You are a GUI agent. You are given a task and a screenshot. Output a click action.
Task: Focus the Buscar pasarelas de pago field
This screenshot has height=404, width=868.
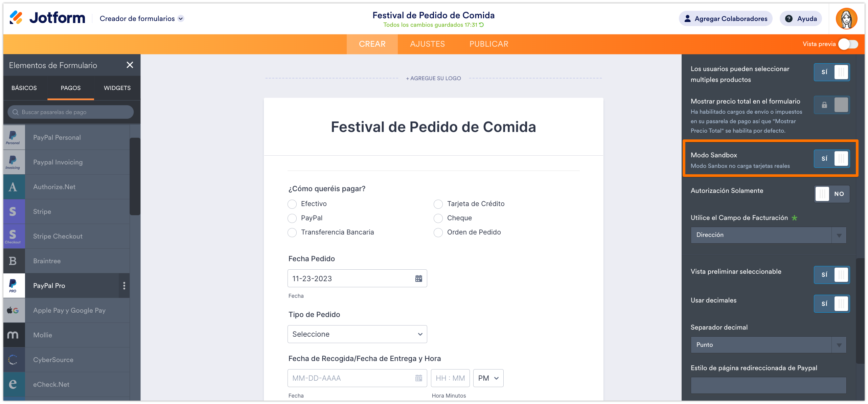[x=71, y=112]
